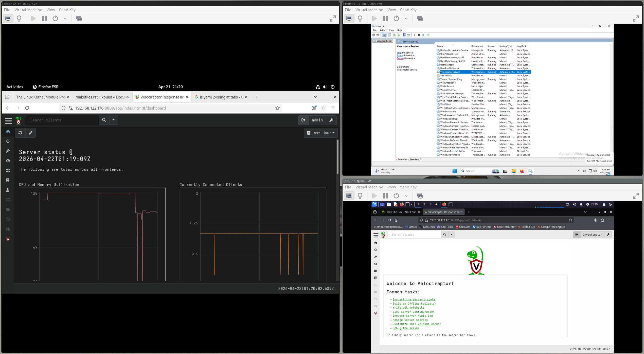This screenshot has height=354, width=644.
Task: Show debian12 virtual hardware details lightbulb
Action: pyautogui.click(x=19, y=19)
